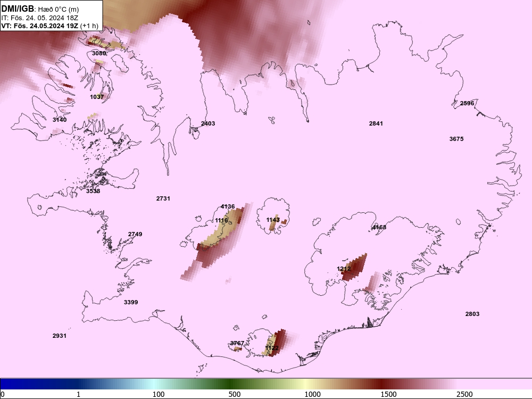The width and height of the screenshot is (532, 399).
Task: Click the map value 2403
Action: point(208,123)
